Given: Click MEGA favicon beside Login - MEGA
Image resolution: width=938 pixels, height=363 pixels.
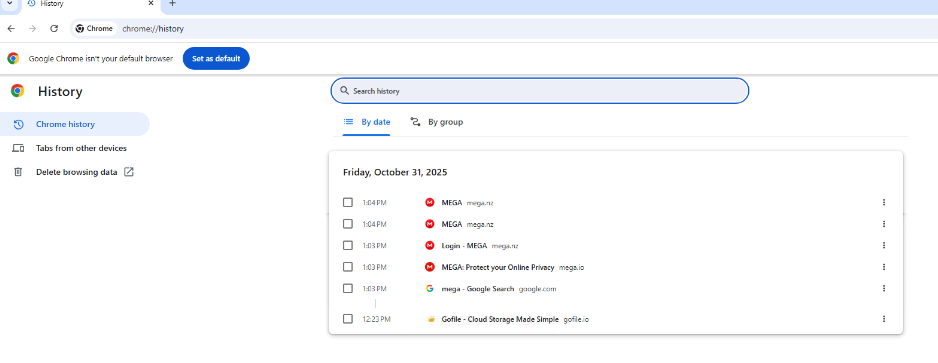Looking at the screenshot, I should 429,245.
